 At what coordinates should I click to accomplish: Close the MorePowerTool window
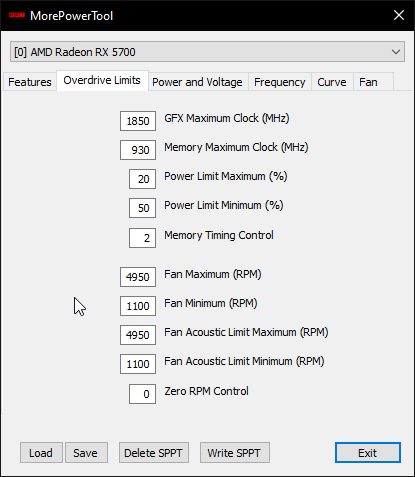tap(399, 15)
